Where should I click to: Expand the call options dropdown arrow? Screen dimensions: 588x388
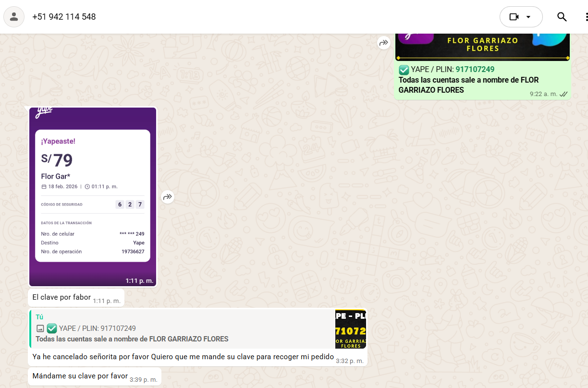(x=528, y=17)
